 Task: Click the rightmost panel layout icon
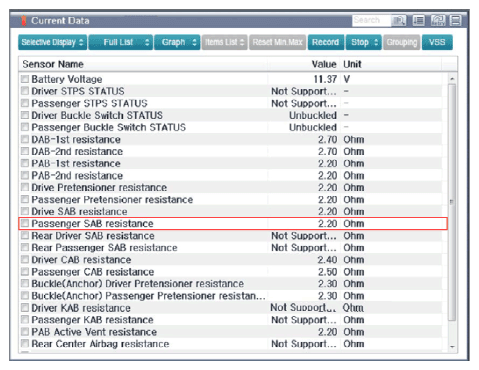pyautogui.click(x=455, y=21)
